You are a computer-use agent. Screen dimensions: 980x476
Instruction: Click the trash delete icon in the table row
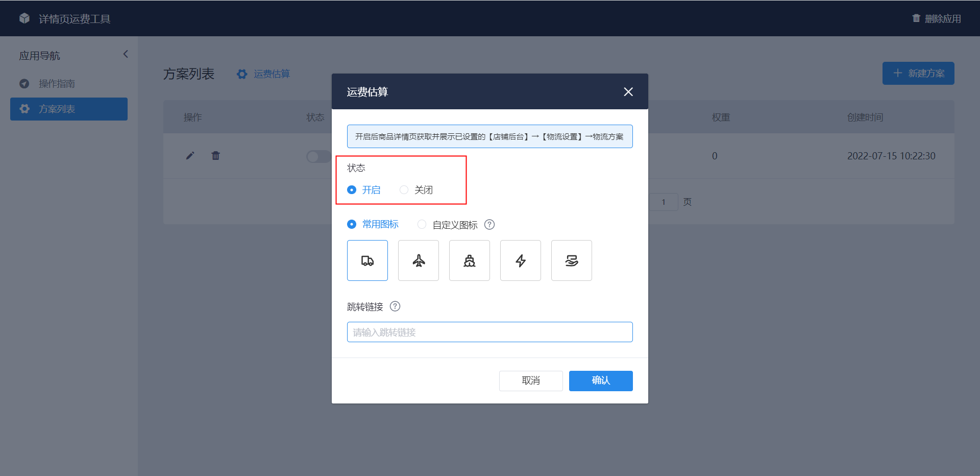(216, 156)
